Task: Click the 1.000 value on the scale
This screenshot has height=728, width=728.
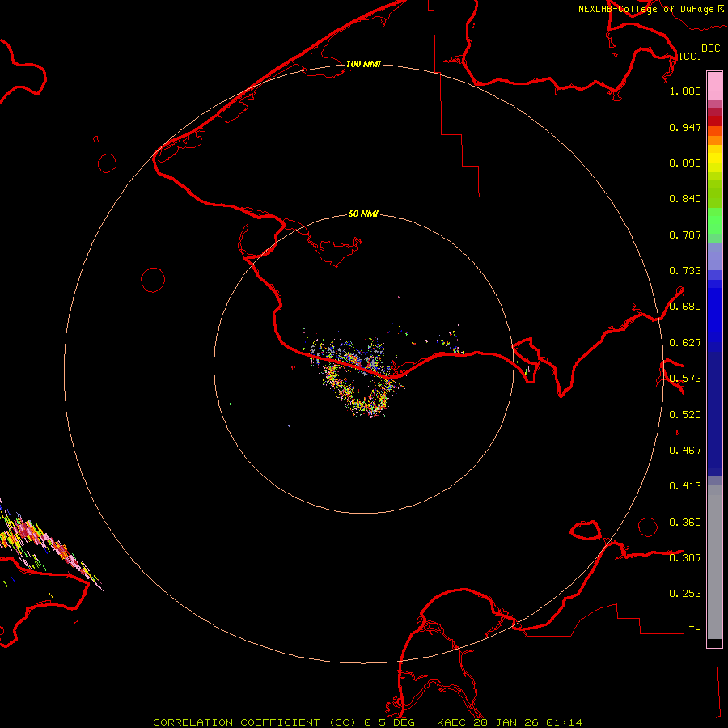Action: click(685, 91)
